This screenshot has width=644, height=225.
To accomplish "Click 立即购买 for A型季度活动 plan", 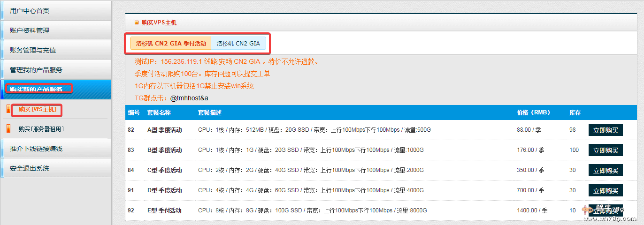I will (x=606, y=130).
